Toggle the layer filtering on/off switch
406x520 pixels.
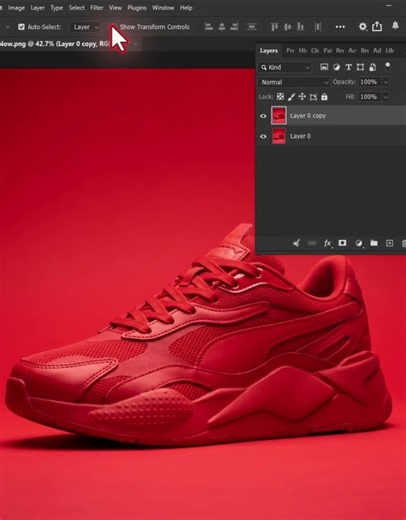pyautogui.click(x=387, y=66)
